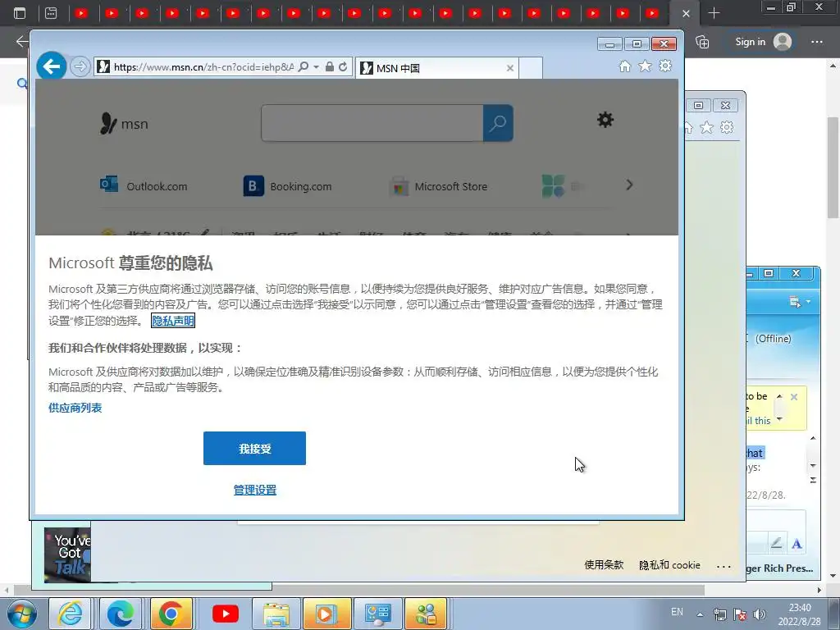
Task: Click the You've Got Talk thumbnail
Action: [67, 555]
